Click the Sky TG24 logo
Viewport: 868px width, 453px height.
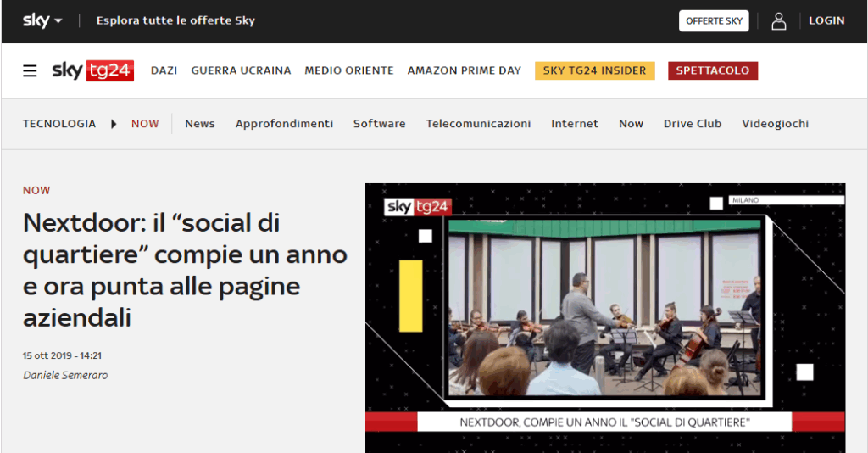[x=93, y=70]
